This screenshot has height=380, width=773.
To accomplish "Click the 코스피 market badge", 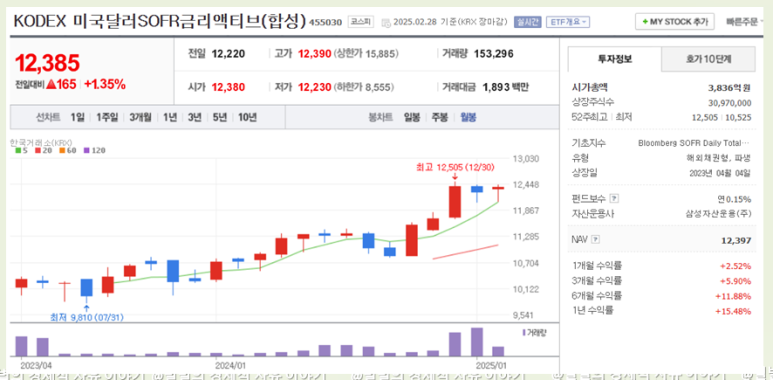I will [361, 22].
